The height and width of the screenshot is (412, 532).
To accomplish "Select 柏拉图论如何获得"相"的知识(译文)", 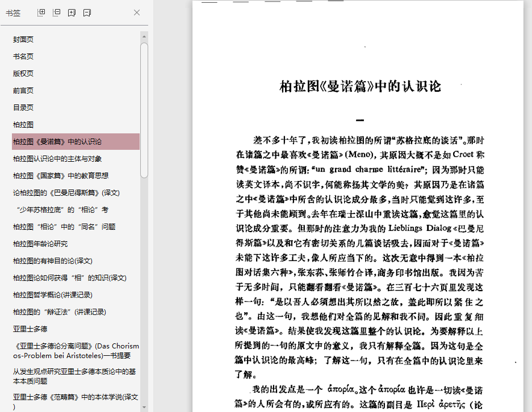I will click(70, 278).
